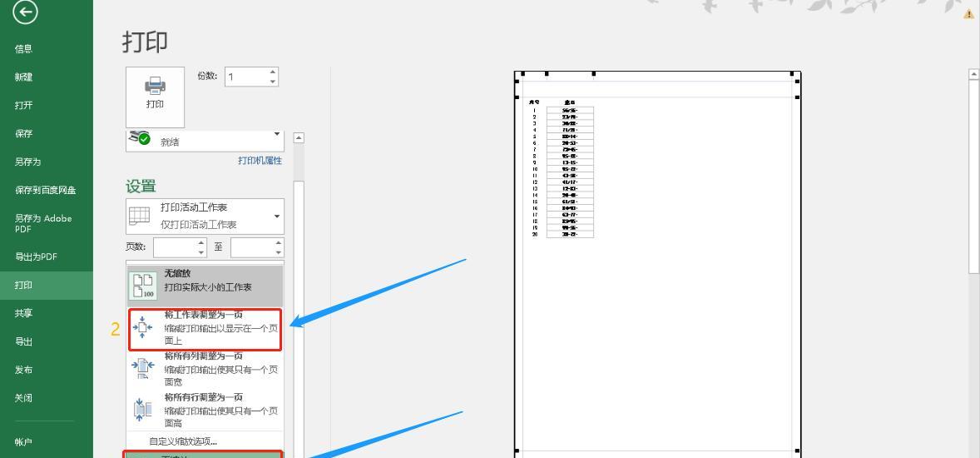Increase the ending page number spinner
This screenshot has width=980, height=458.
[279, 243]
